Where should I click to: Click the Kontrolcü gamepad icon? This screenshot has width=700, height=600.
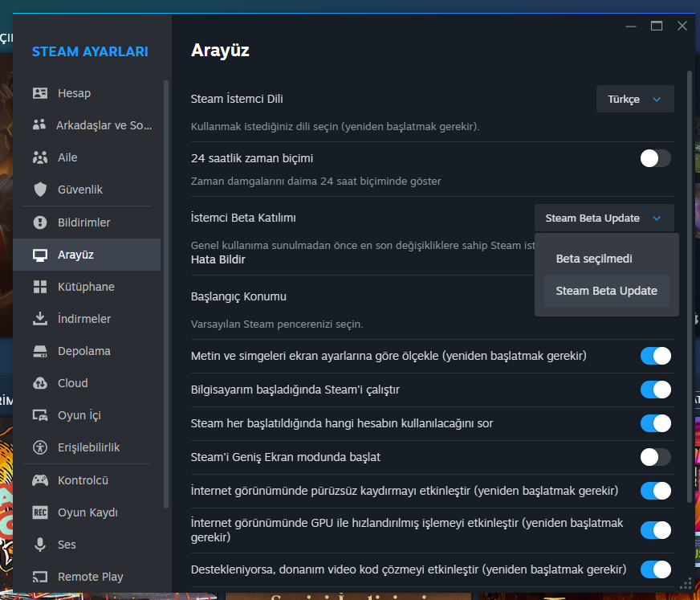[39, 480]
